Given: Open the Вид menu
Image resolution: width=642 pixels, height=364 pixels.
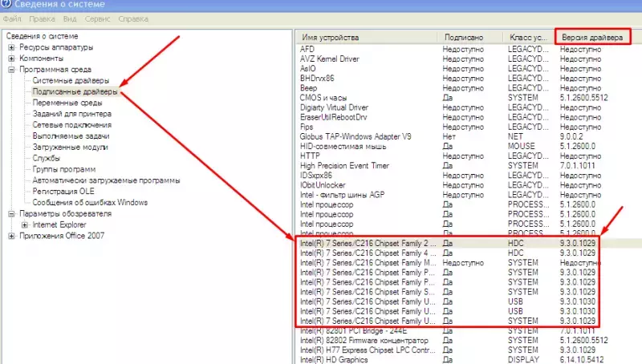Looking at the screenshot, I should [70, 18].
